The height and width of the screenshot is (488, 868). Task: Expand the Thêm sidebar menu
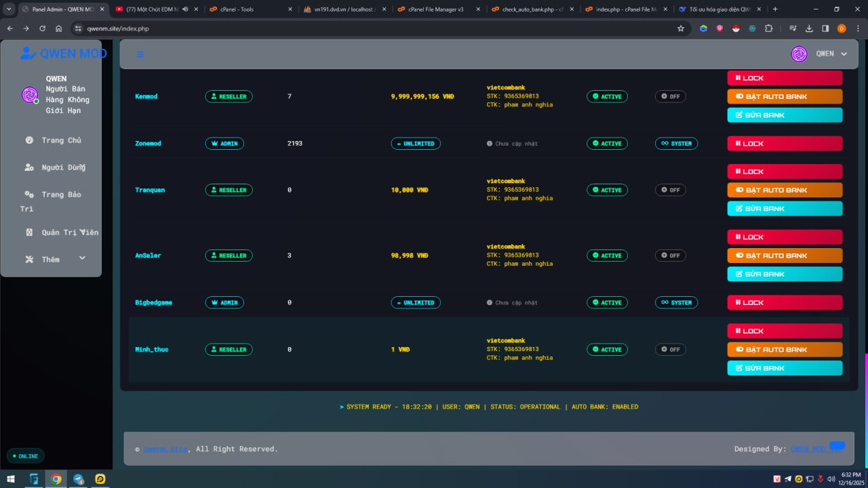[x=82, y=258]
